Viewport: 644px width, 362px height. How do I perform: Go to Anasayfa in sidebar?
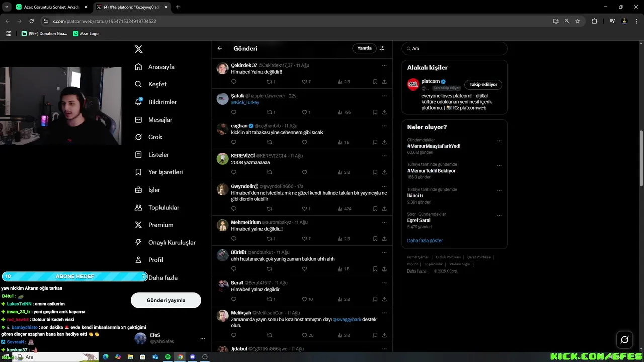click(155, 67)
